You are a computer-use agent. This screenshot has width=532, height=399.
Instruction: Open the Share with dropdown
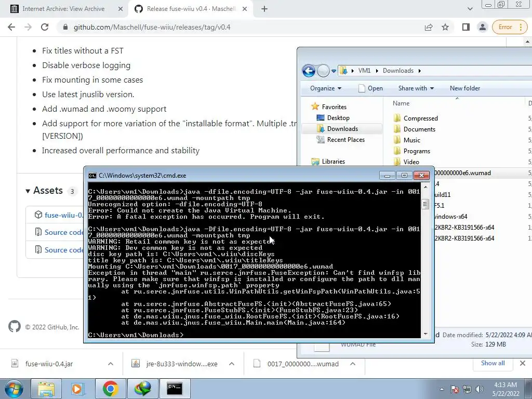(x=416, y=88)
